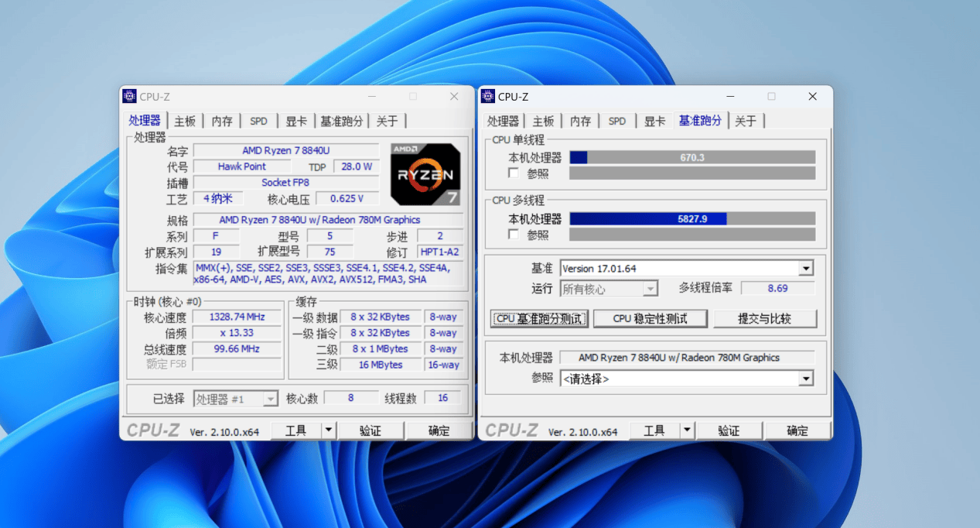Click the 核心数 value 8
The image size is (980, 528).
pyautogui.click(x=351, y=398)
